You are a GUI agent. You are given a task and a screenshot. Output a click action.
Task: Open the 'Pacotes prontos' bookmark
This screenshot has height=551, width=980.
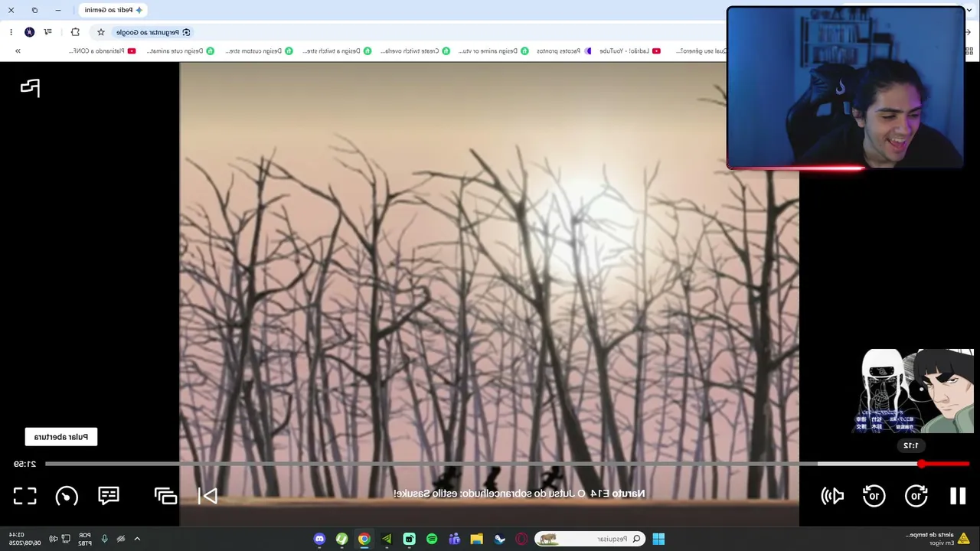564,51
